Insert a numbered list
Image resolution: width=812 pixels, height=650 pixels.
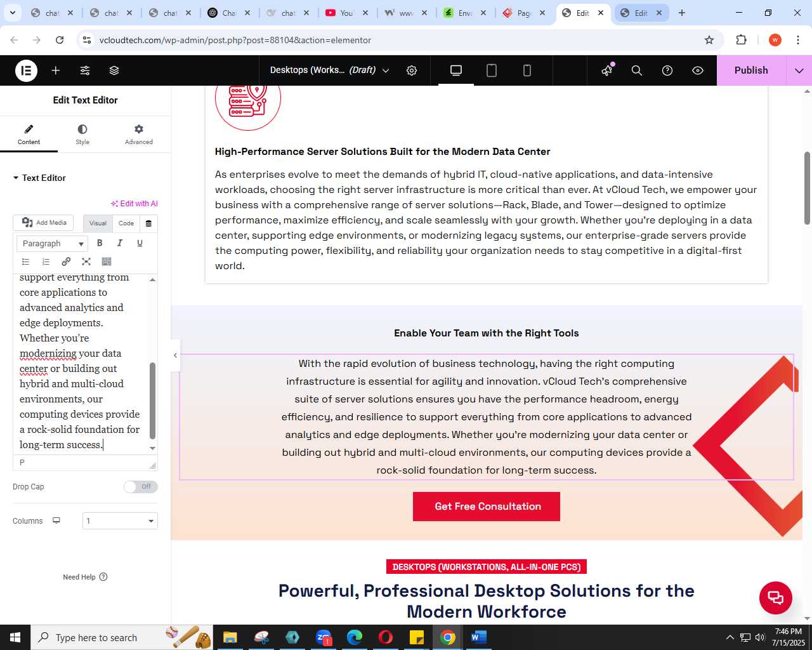[46, 262]
